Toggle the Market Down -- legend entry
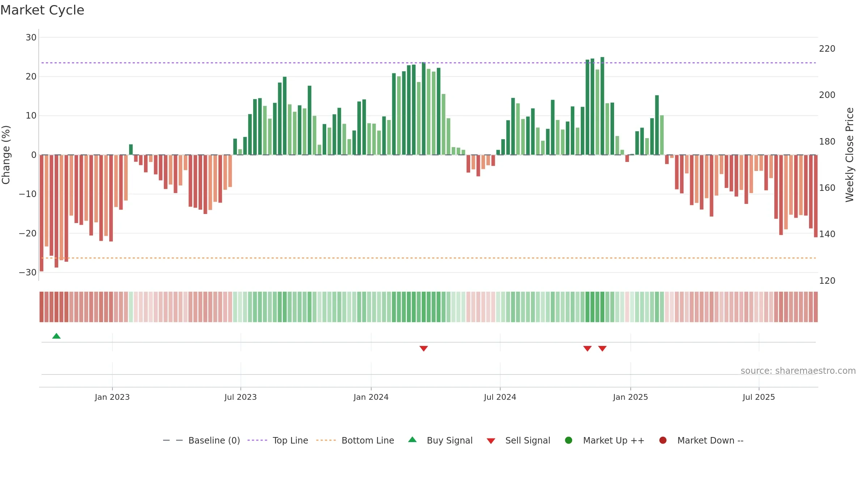Image resolution: width=868 pixels, height=488 pixels. point(701,440)
